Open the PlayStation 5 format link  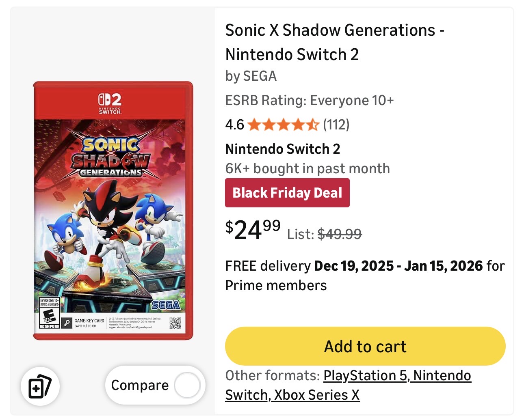click(365, 376)
